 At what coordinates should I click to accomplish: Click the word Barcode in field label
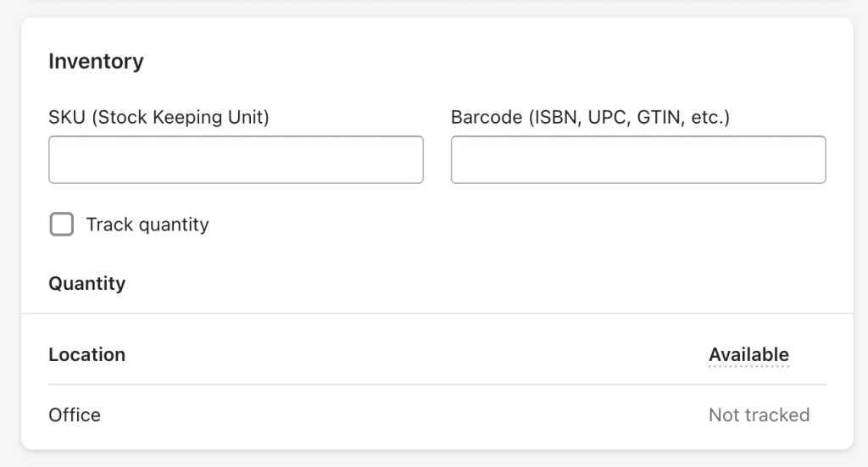[x=487, y=118]
